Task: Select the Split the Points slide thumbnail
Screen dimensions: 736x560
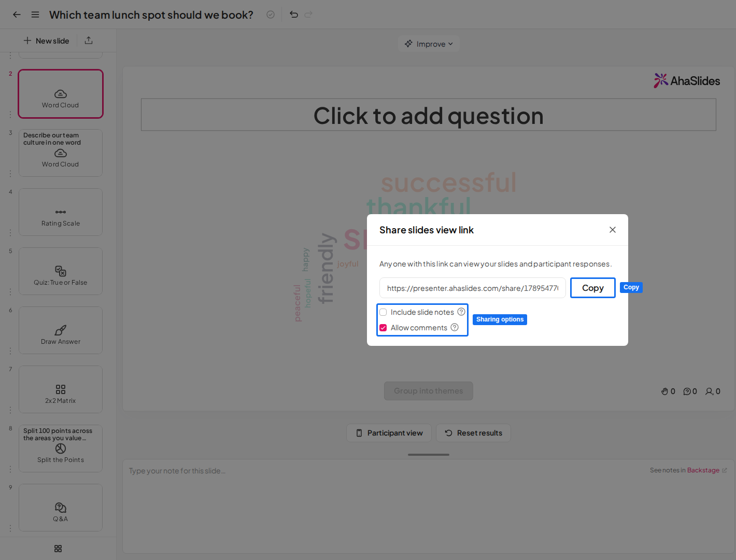Action: [x=61, y=449]
